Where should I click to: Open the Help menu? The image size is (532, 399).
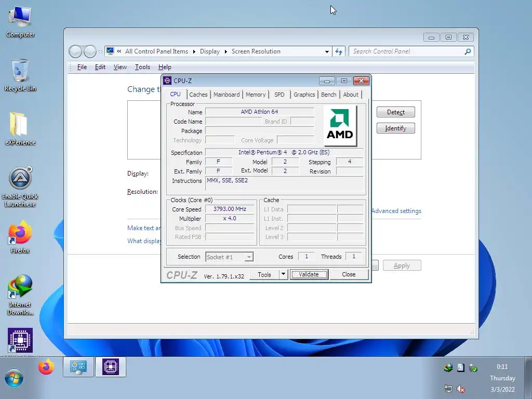tap(165, 67)
